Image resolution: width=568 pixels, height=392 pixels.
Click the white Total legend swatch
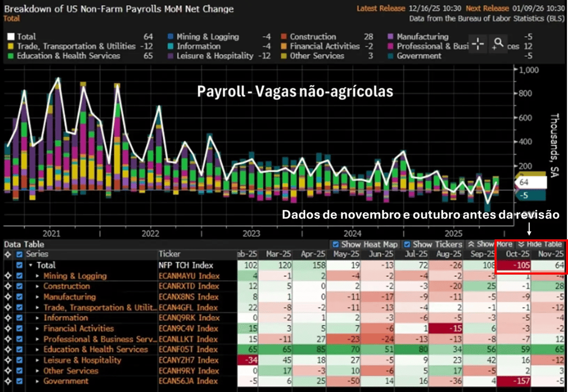(11, 37)
